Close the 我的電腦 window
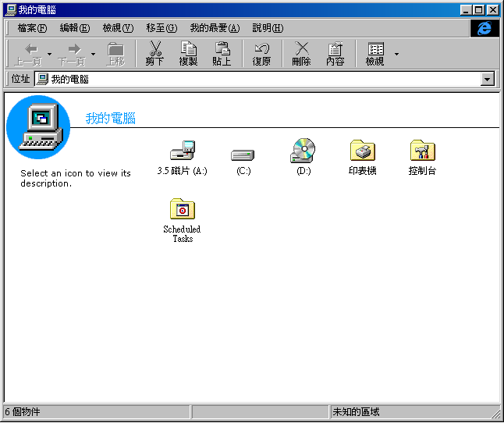The image size is (504, 423). [493, 10]
